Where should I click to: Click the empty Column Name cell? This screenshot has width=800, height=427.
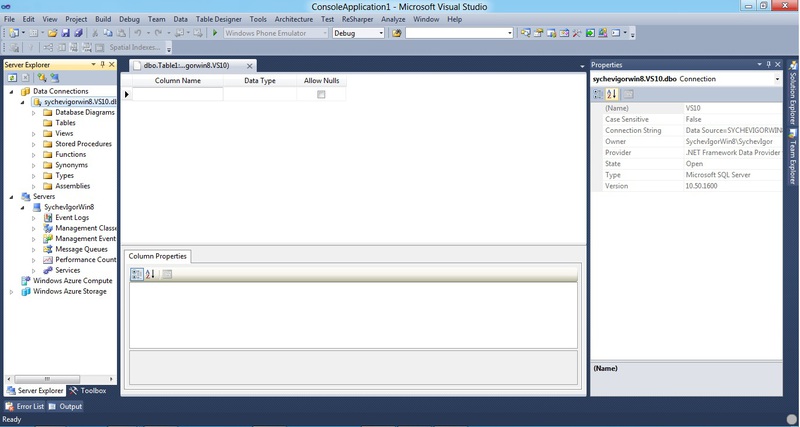point(178,94)
